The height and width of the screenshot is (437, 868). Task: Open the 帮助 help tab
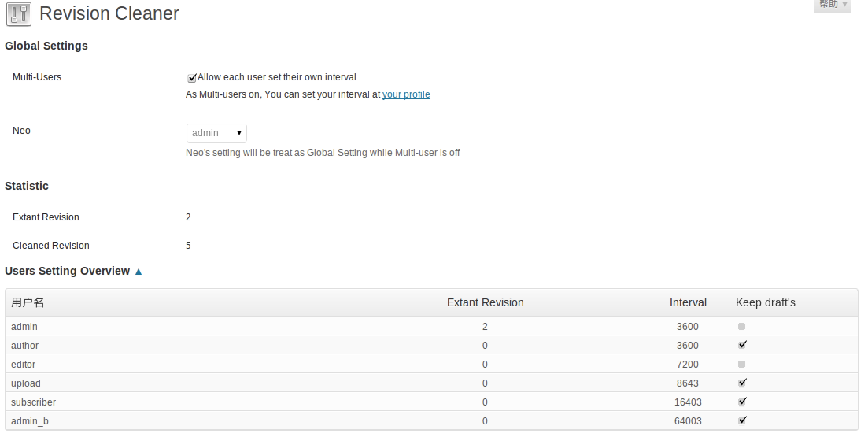pos(833,5)
